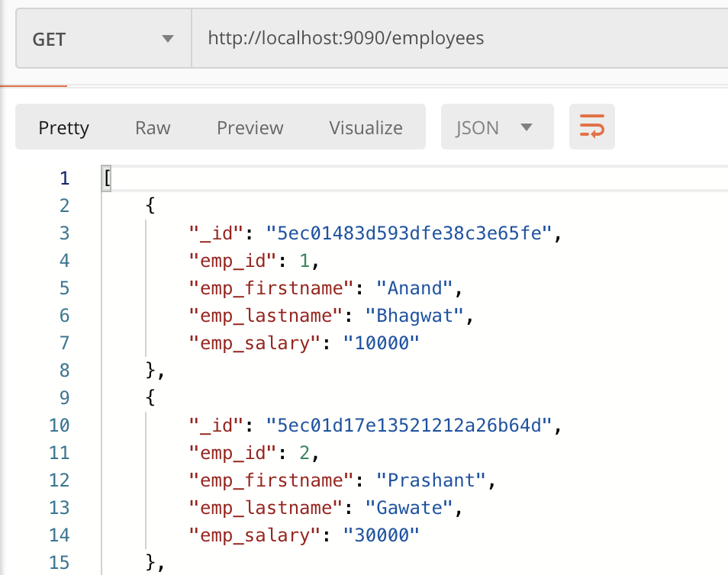The width and height of the screenshot is (728, 575).
Task: Click the "emp_firstname" key on line 5
Action: click(271, 288)
